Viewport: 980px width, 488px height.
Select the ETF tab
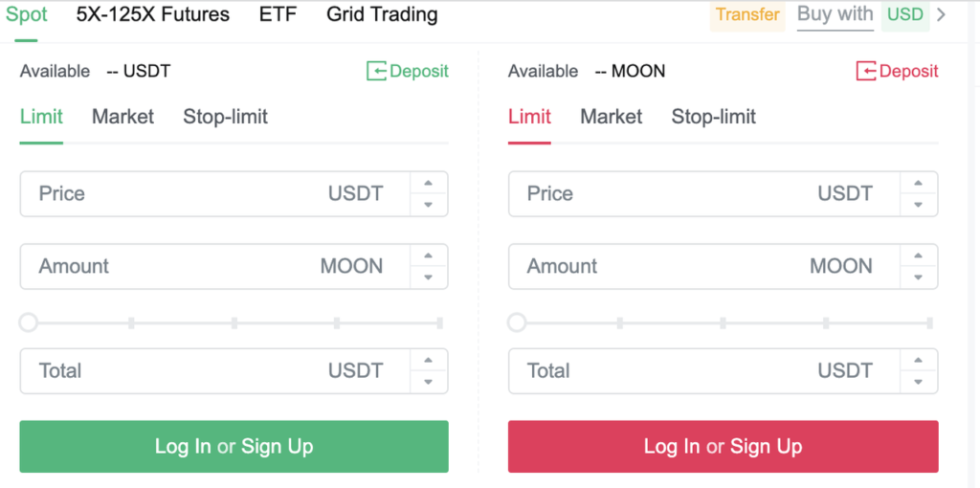tap(278, 14)
